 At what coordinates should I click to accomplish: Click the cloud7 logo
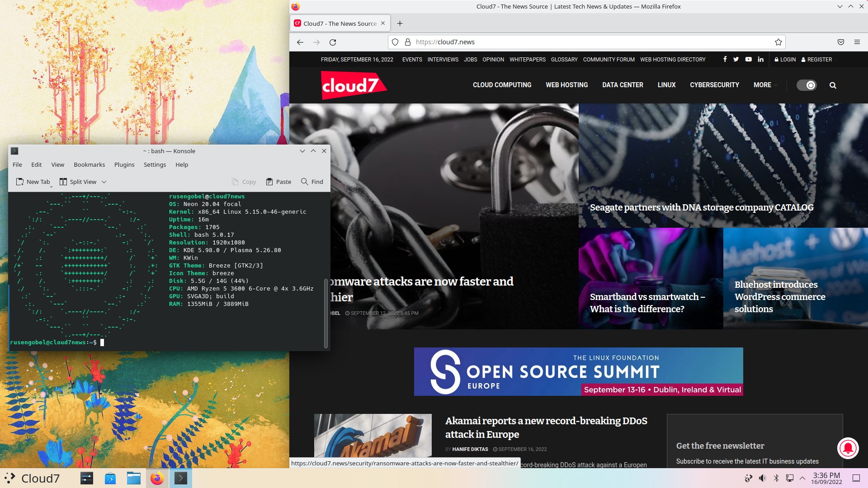click(354, 85)
